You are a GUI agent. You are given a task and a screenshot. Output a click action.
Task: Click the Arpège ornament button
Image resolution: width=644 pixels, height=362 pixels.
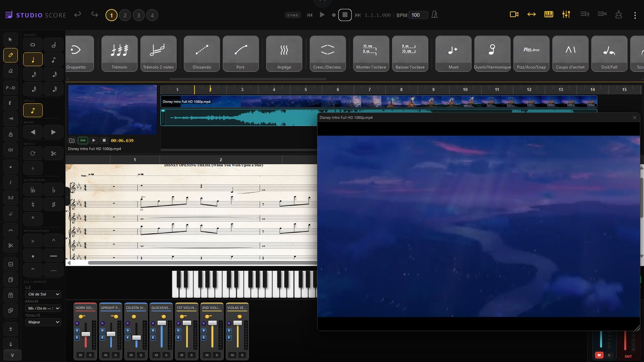click(x=284, y=54)
